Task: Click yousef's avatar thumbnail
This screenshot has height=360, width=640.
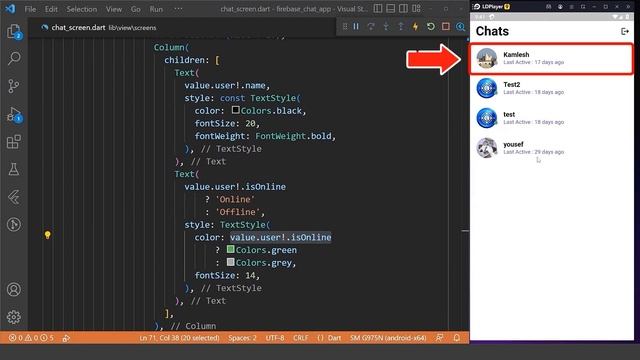Action: (487, 148)
